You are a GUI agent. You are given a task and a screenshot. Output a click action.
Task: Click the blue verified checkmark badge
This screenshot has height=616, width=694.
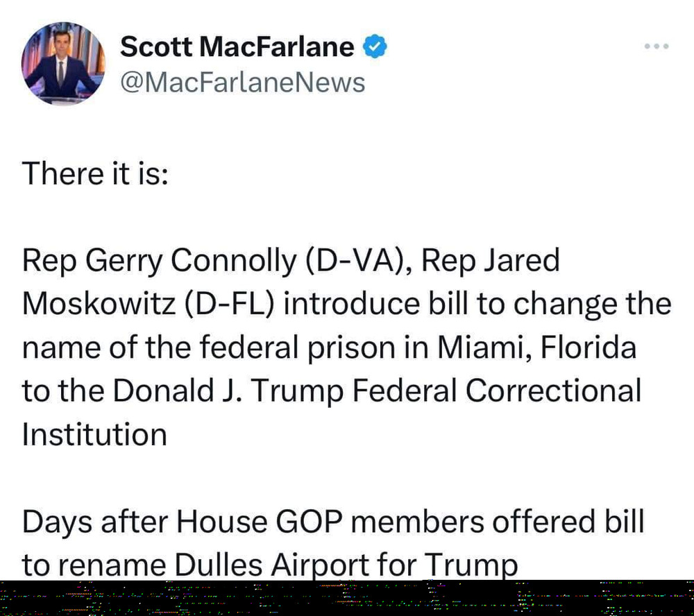click(375, 46)
